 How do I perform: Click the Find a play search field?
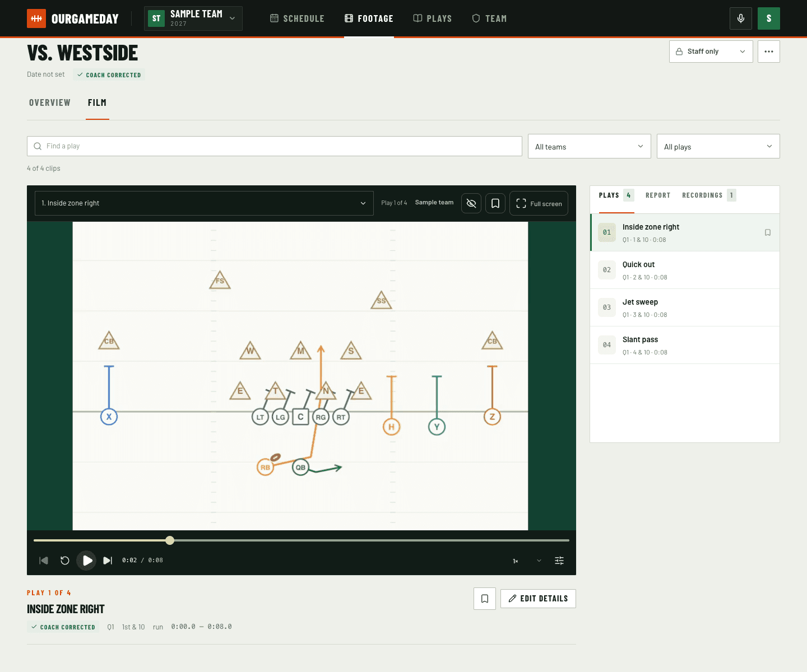coord(275,146)
